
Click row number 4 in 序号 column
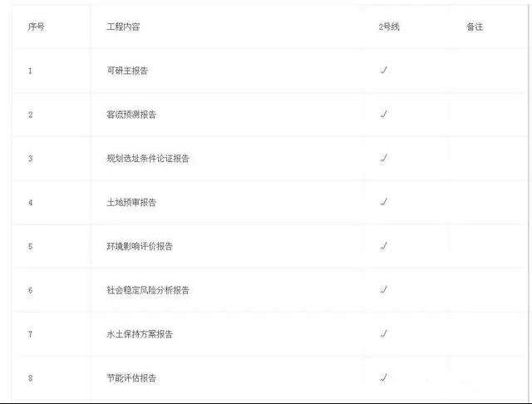[31, 203]
